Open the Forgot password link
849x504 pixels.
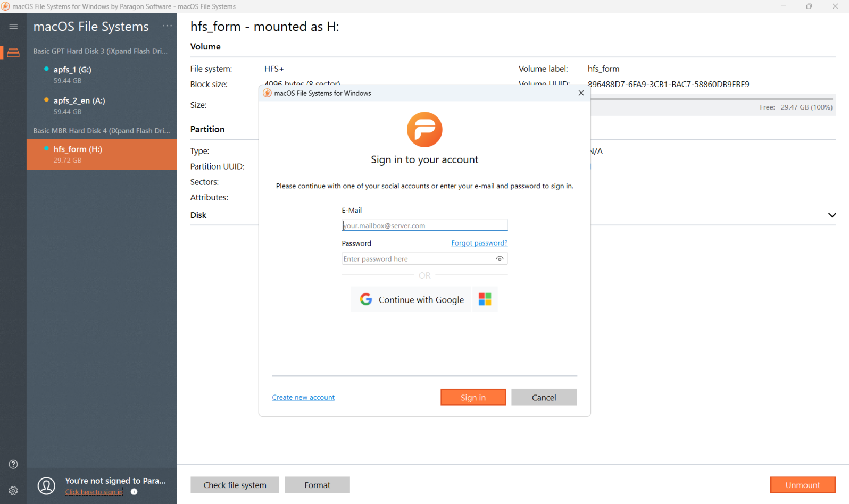coord(479,243)
